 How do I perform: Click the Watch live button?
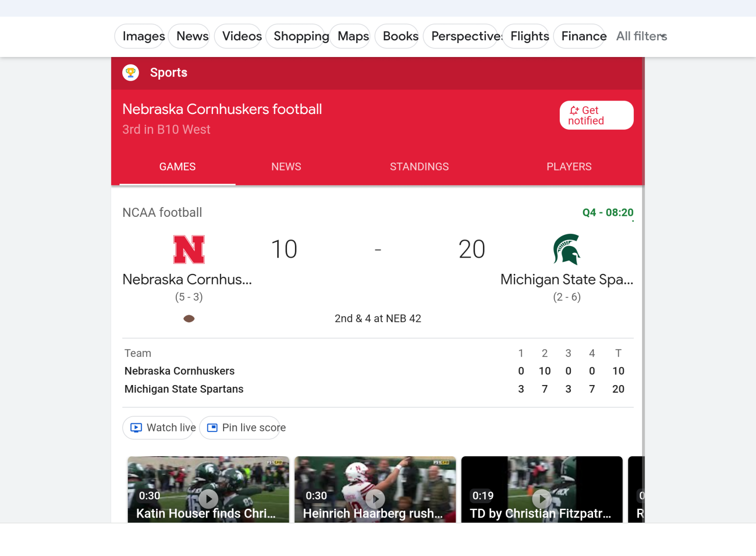(162, 428)
